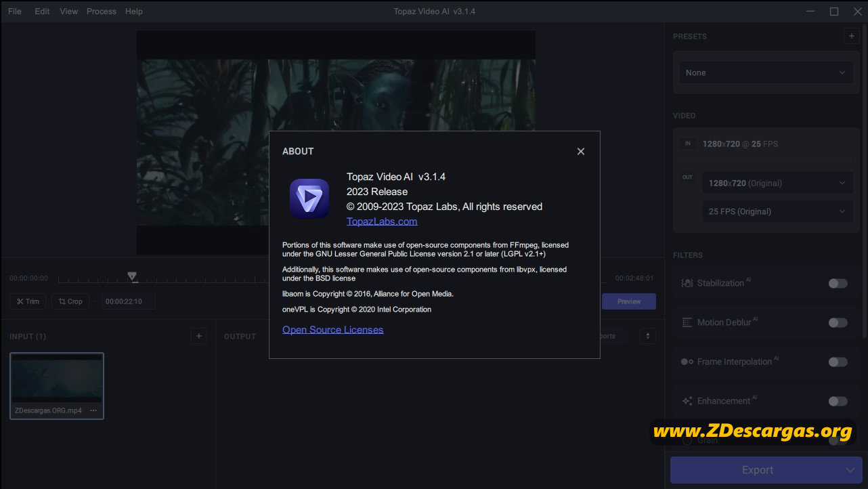Click the output sort arrows button
Image resolution: width=868 pixels, height=489 pixels.
tap(648, 336)
